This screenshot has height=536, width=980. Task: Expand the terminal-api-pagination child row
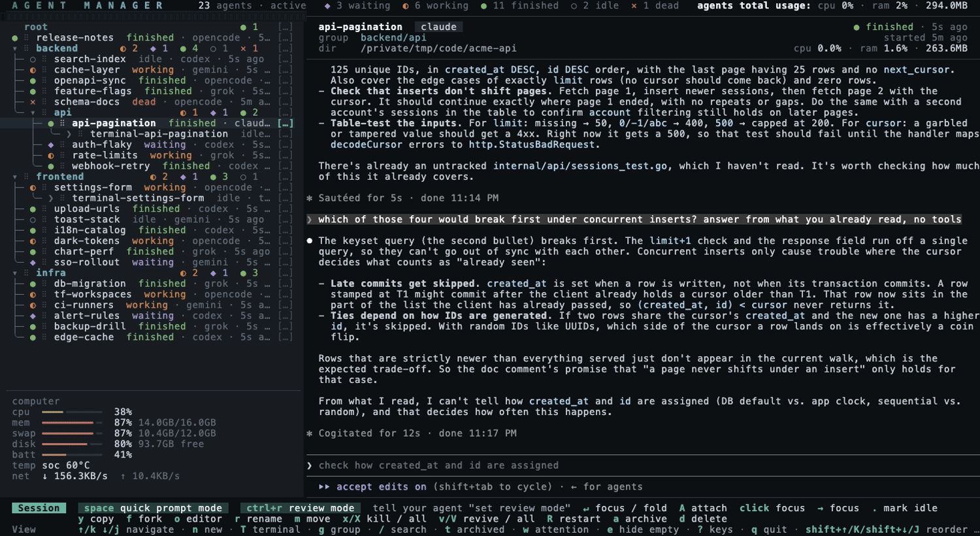pyautogui.click(x=69, y=134)
